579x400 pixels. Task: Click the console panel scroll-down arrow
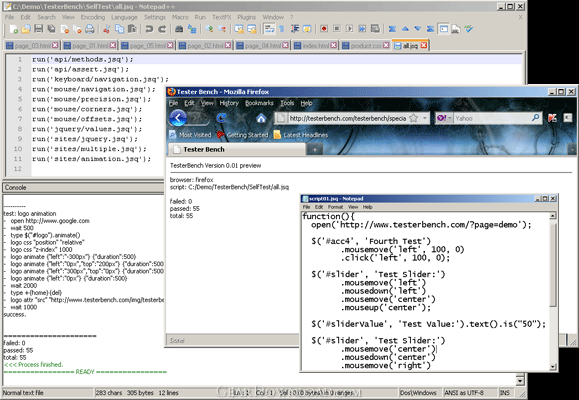click(520, 380)
